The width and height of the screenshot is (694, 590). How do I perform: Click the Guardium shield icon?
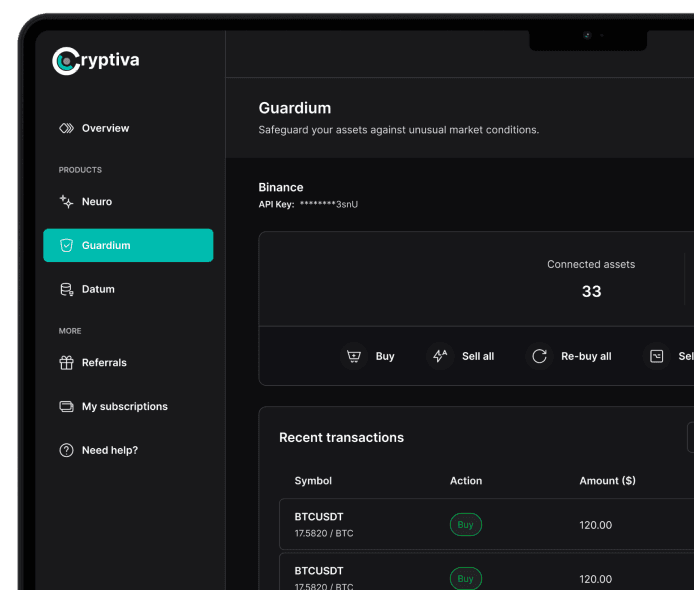[67, 245]
